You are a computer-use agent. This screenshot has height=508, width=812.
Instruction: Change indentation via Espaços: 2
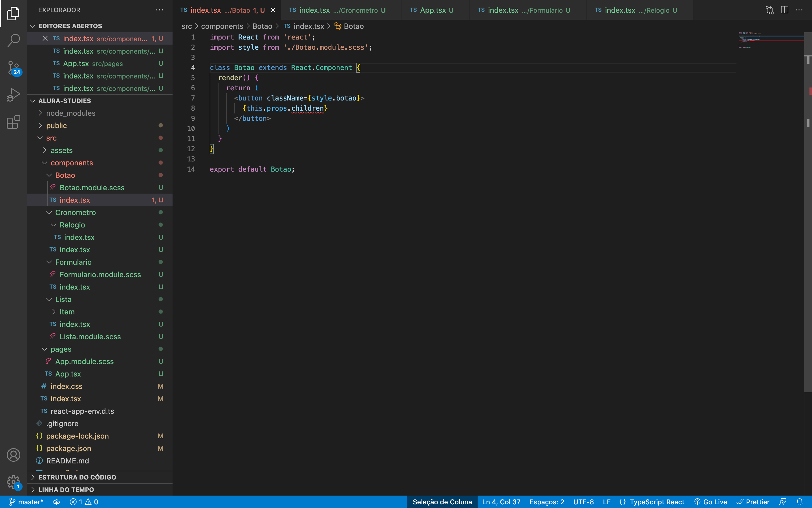click(x=547, y=502)
